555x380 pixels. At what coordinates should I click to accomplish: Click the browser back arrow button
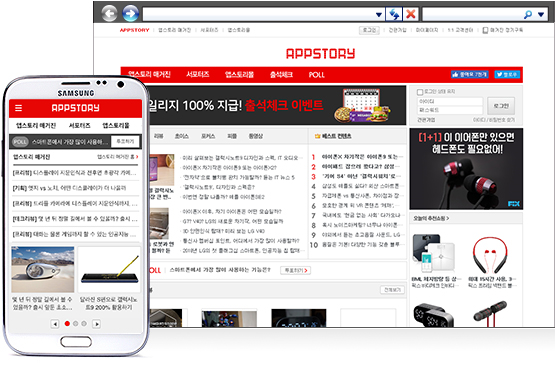tap(109, 14)
